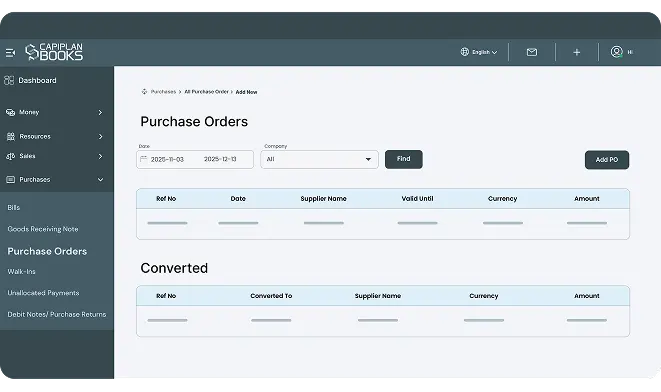Click the Valid Until column header
661x392 pixels.
(x=417, y=199)
